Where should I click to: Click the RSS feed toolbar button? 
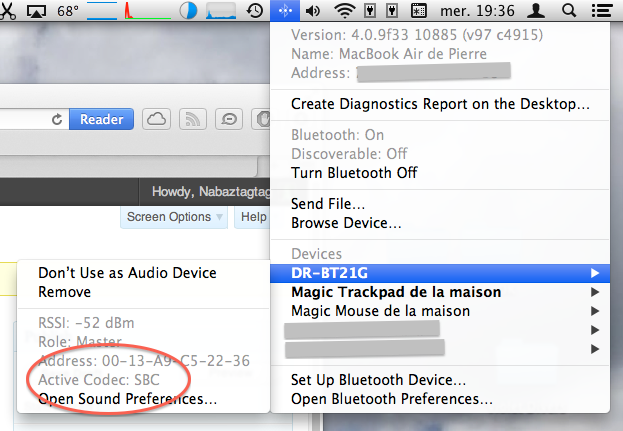click(192, 119)
